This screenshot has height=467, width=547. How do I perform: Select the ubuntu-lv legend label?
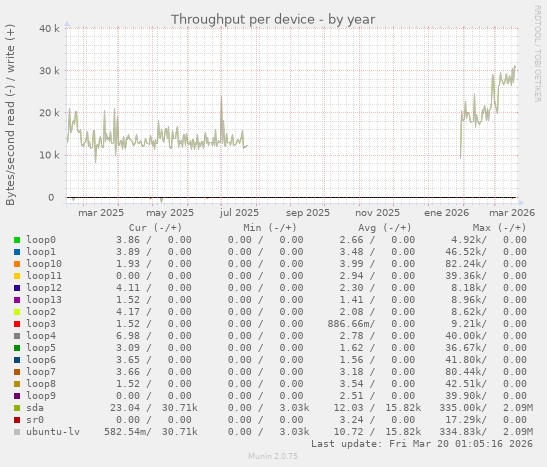(53, 431)
